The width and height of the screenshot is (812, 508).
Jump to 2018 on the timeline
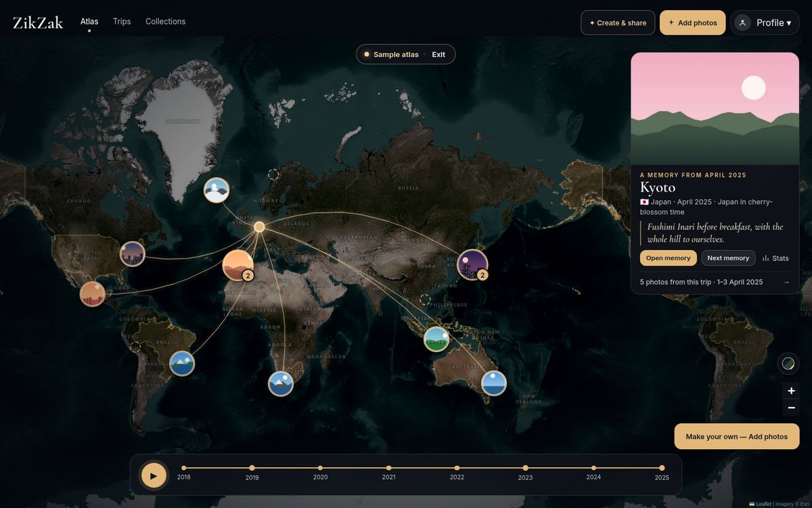183,468
